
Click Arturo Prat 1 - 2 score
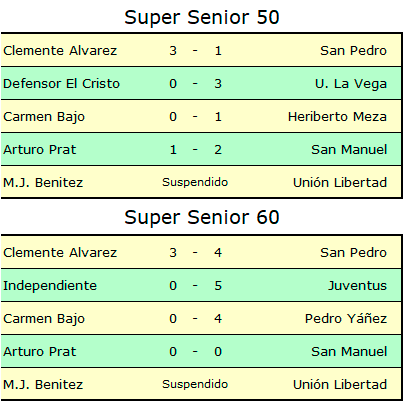[195, 150]
